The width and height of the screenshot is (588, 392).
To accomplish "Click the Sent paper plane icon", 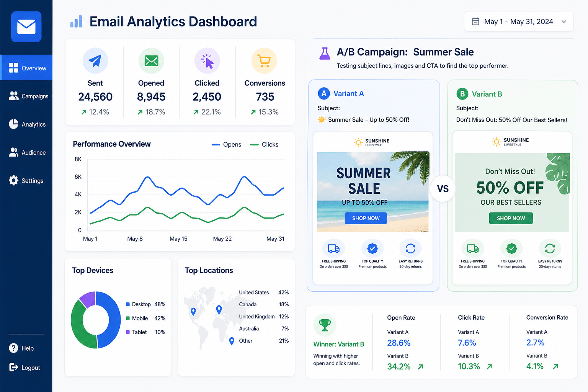I will tap(95, 60).
